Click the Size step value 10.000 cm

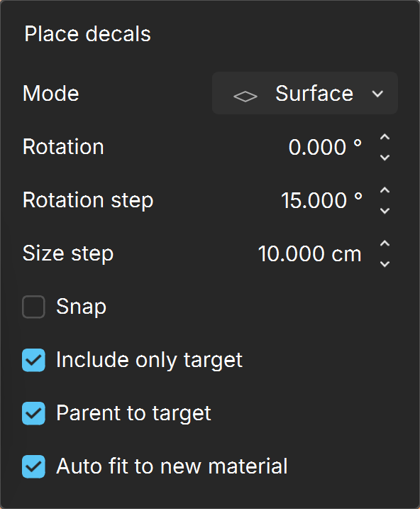tap(310, 253)
